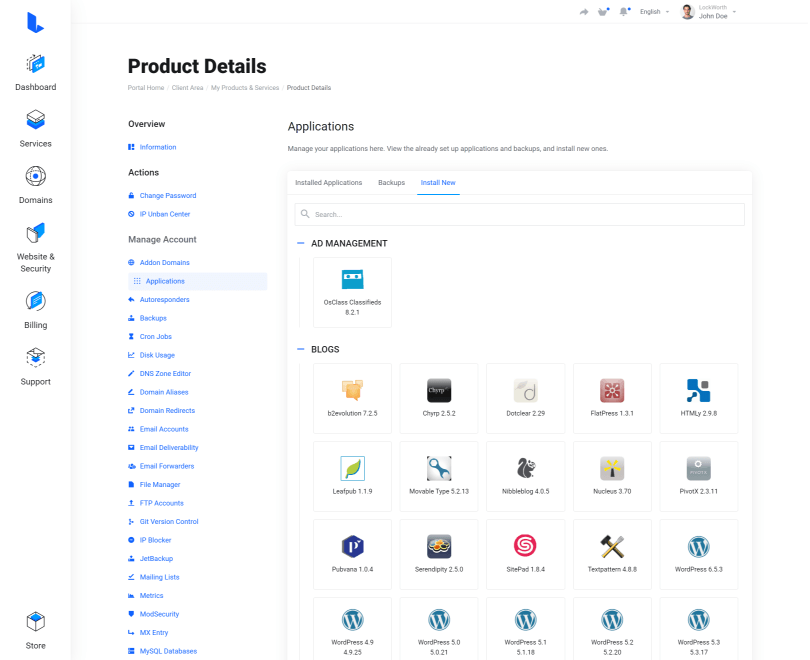Go to Client Area breadcrumb

point(188,88)
